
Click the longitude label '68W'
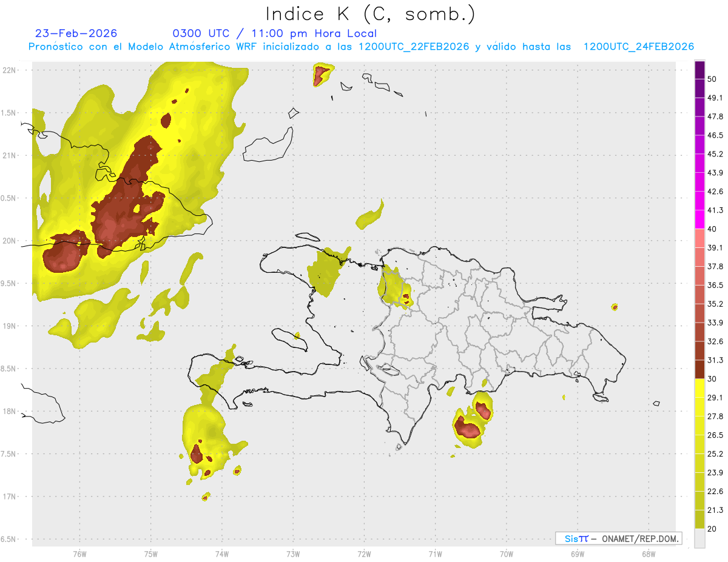point(649,554)
